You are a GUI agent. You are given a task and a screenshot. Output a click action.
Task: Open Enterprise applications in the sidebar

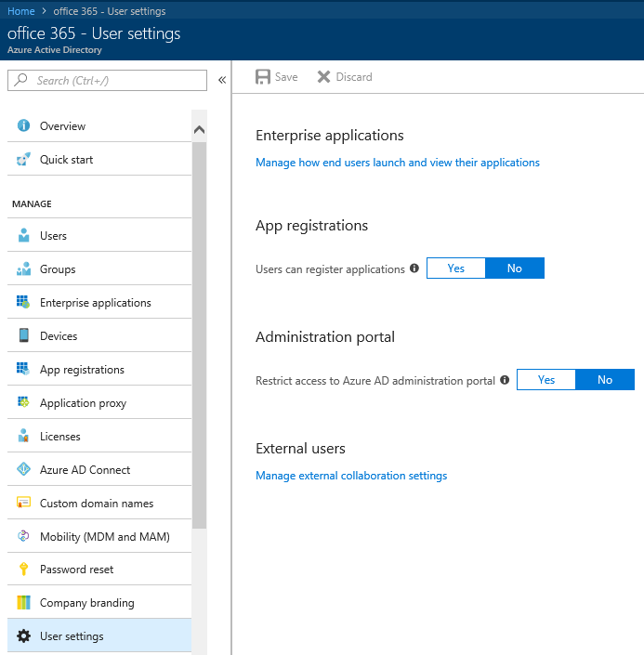[99, 302]
